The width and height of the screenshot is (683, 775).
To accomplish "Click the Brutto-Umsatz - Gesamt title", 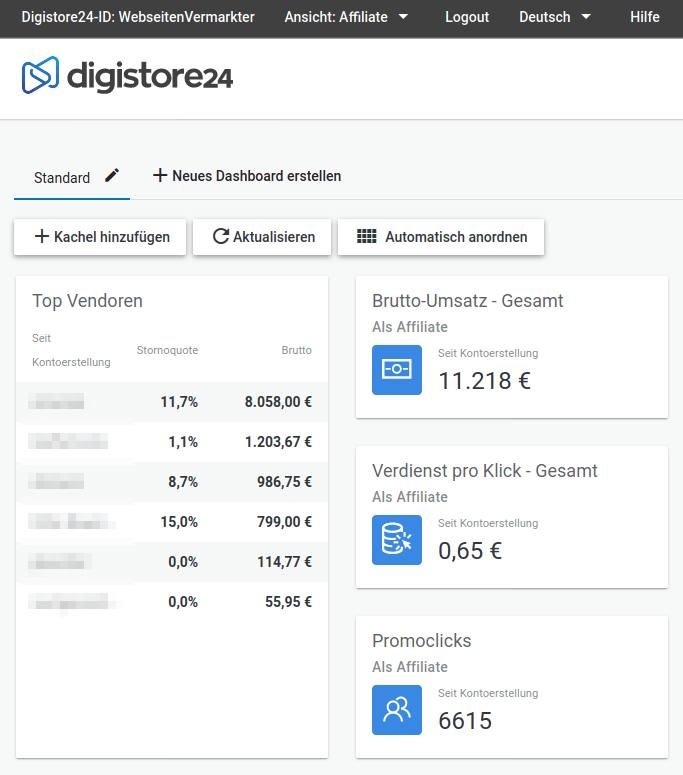I will pos(468,301).
